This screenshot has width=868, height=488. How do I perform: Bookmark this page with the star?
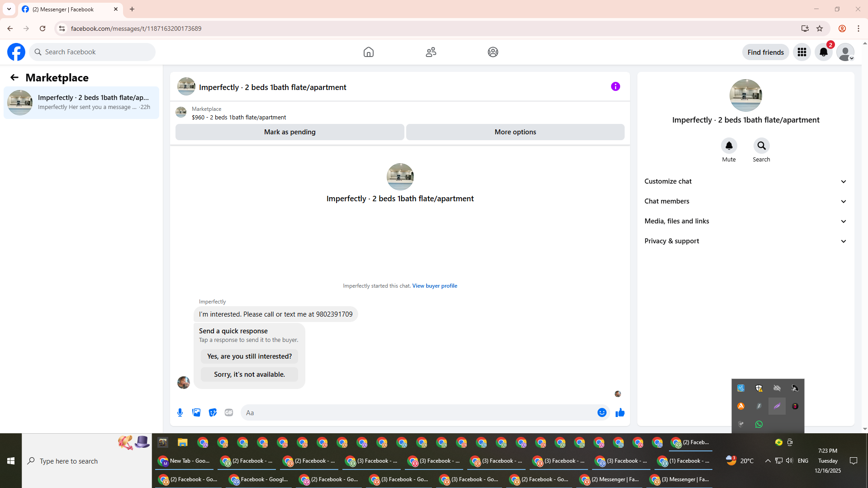pyautogui.click(x=820, y=28)
